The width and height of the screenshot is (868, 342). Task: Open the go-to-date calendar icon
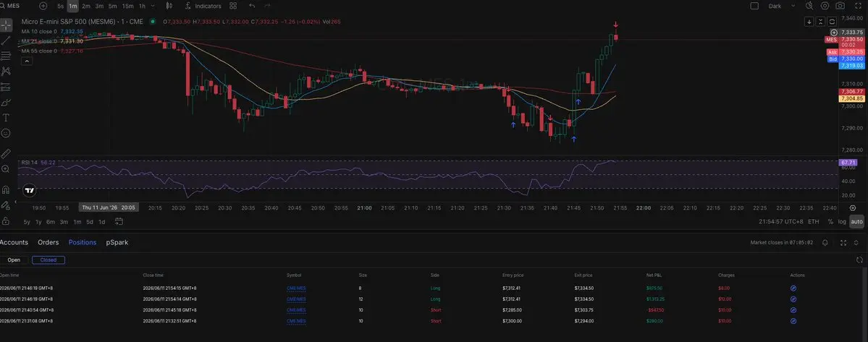click(x=119, y=221)
